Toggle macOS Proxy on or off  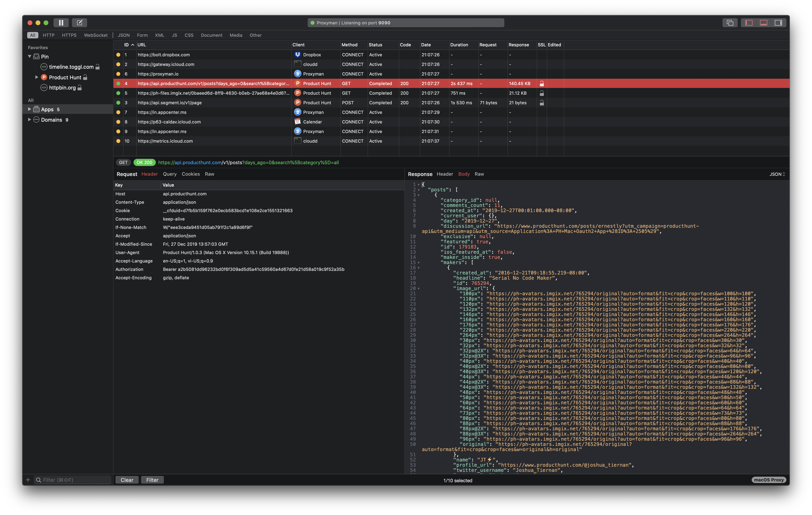[x=769, y=480]
